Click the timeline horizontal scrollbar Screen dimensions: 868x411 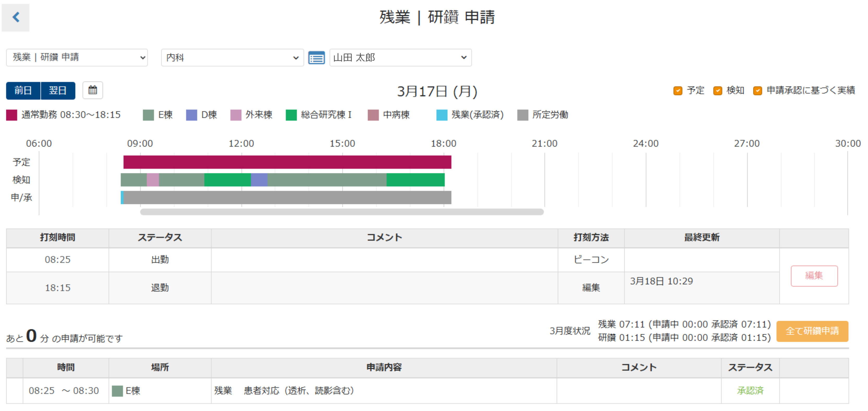click(x=341, y=212)
